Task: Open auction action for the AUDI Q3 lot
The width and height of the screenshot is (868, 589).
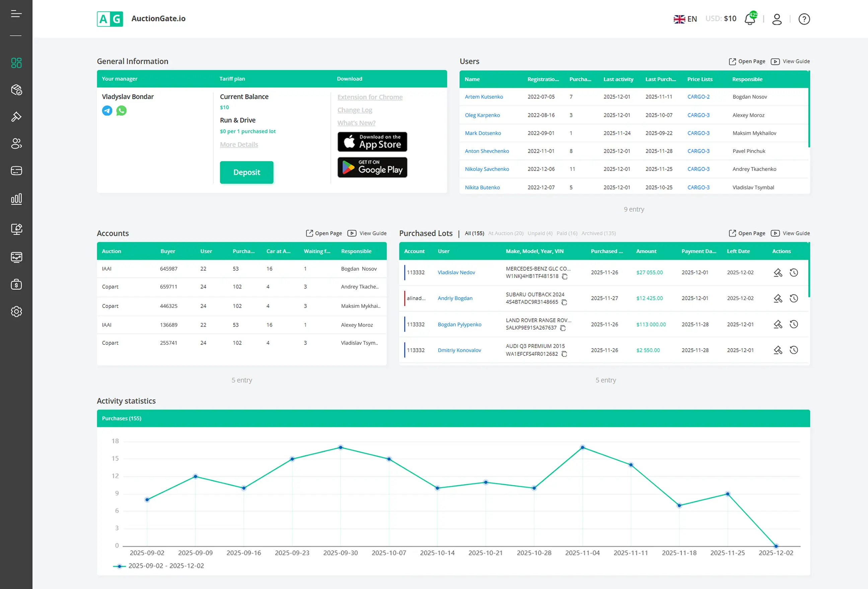Action: coord(778,350)
